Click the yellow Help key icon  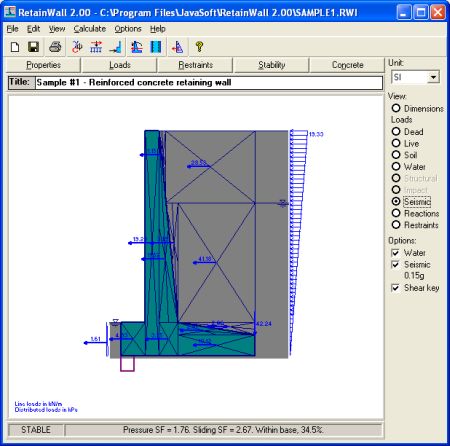pos(199,47)
